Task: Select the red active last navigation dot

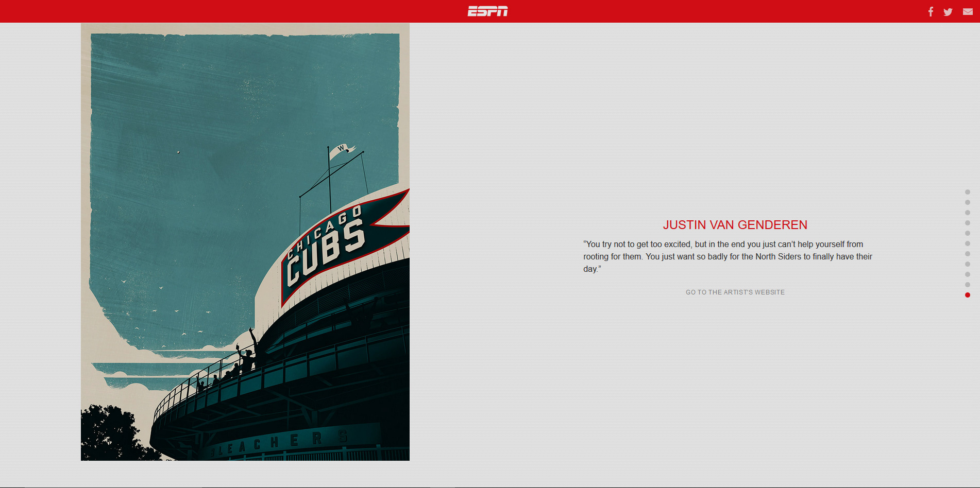Action: (x=968, y=295)
